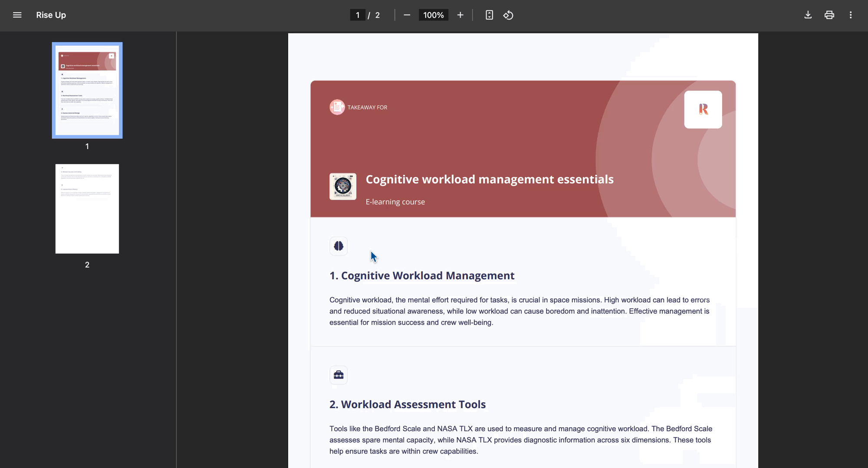Click the Cognitive workload management essentials title
Screen dimensions: 868x468
point(489,179)
